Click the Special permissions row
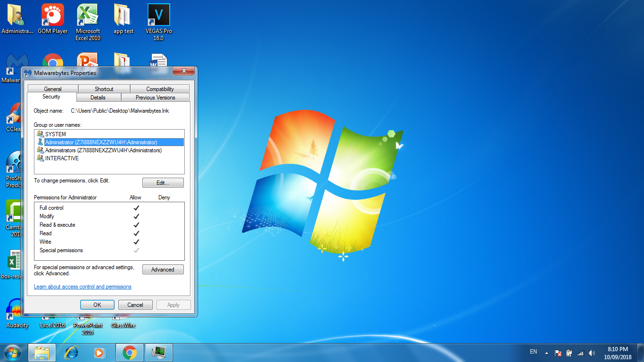Image resolution: width=644 pixels, height=362 pixels. [x=109, y=250]
